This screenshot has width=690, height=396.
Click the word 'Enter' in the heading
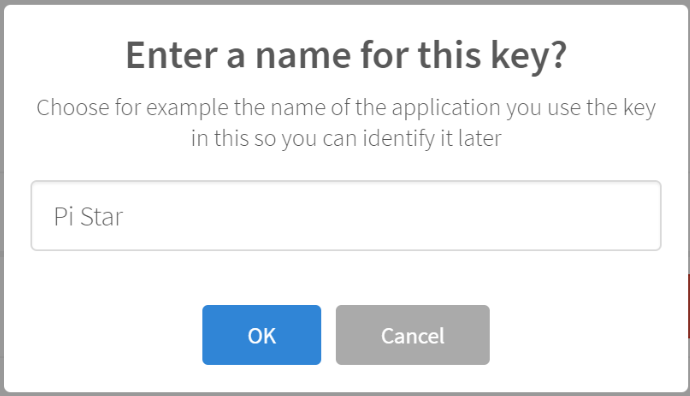pos(172,55)
